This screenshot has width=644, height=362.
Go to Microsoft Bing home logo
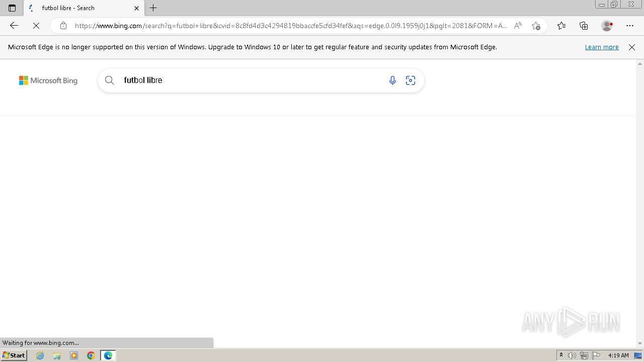[x=48, y=80]
